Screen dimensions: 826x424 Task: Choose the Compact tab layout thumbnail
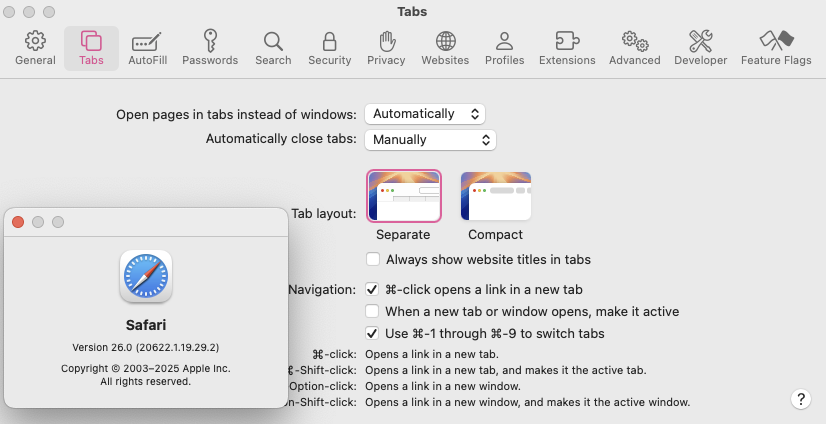point(496,196)
